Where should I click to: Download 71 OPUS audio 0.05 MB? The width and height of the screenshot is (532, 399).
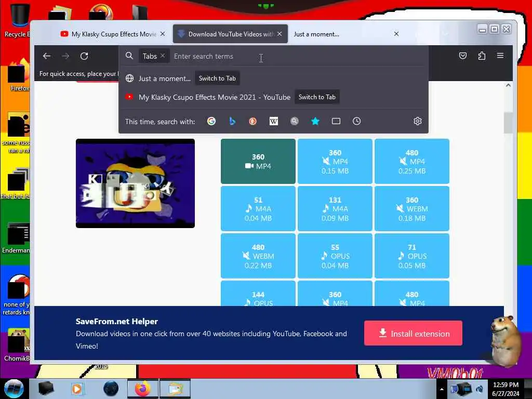tap(412, 256)
